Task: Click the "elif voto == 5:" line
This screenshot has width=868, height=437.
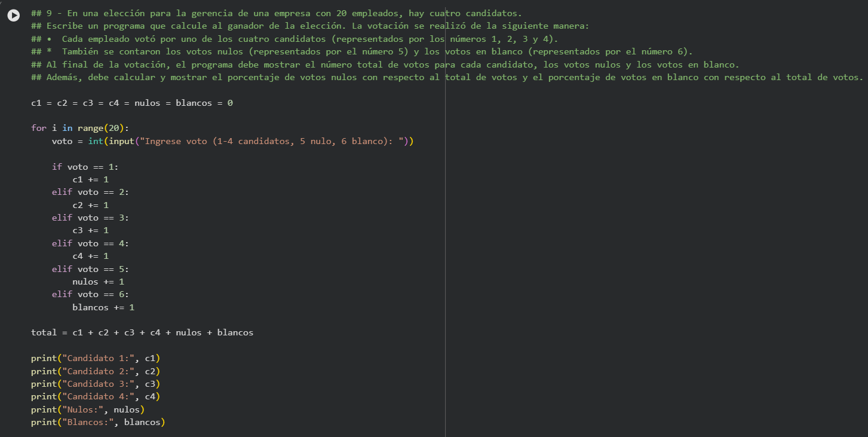Action: (x=90, y=269)
